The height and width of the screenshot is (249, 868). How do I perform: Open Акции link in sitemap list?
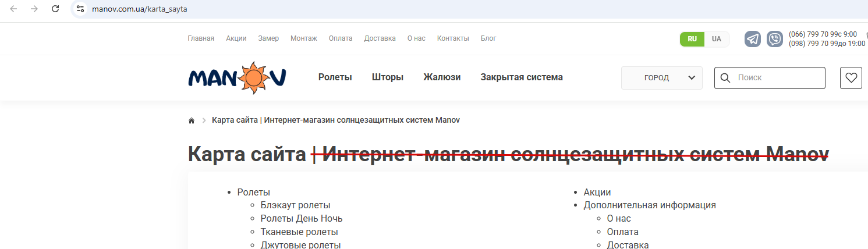pos(597,193)
